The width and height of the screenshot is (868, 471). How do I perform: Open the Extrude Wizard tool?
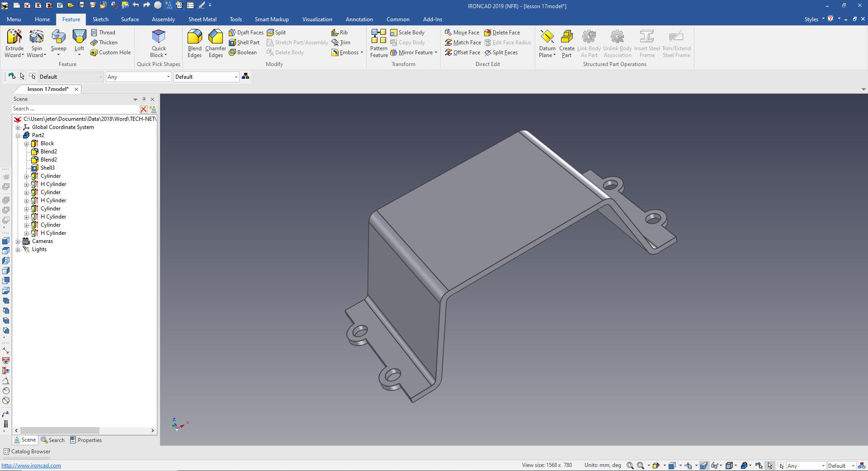(x=14, y=43)
